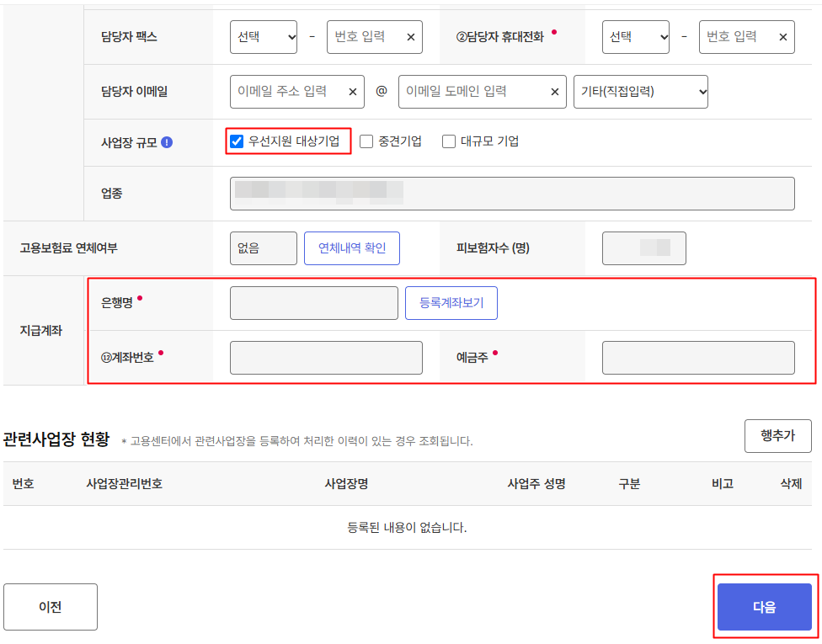Clear the 담당자 팩스 number field with X

tap(411, 37)
